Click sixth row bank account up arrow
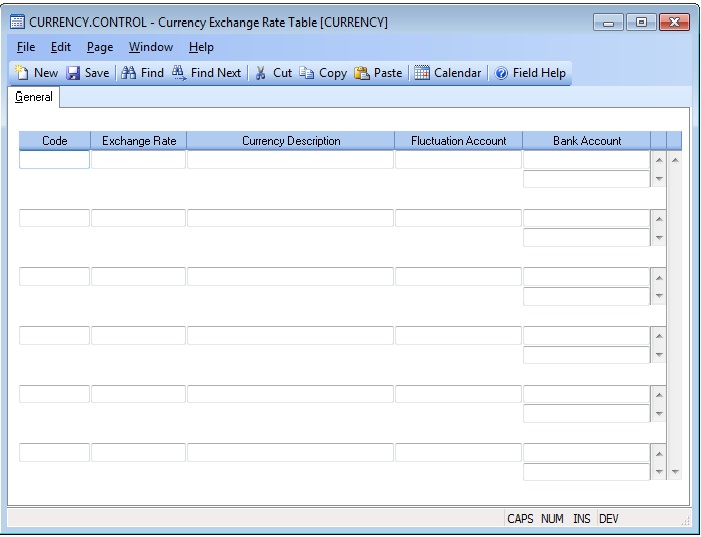The image size is (701, 537). (659, 454)
